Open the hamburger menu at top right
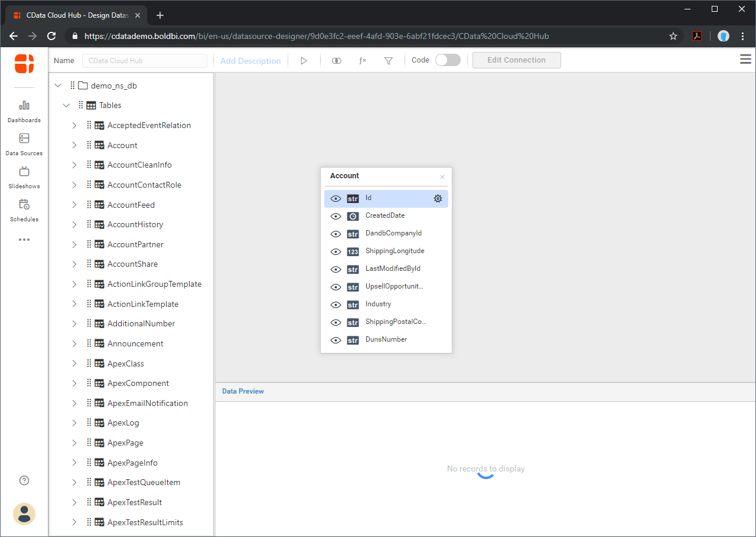 click(745, 60)
